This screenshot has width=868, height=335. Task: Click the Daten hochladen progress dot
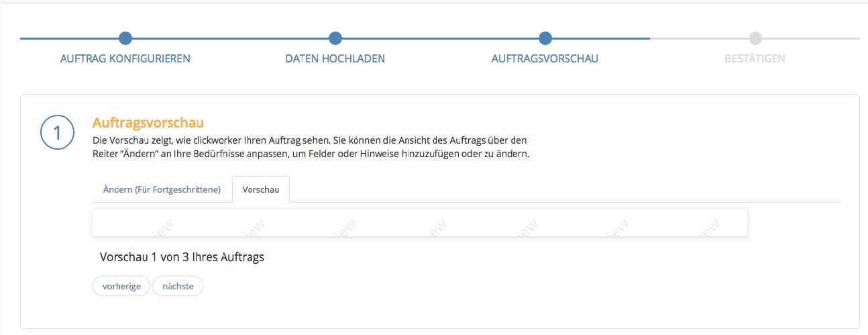point(335,38)
